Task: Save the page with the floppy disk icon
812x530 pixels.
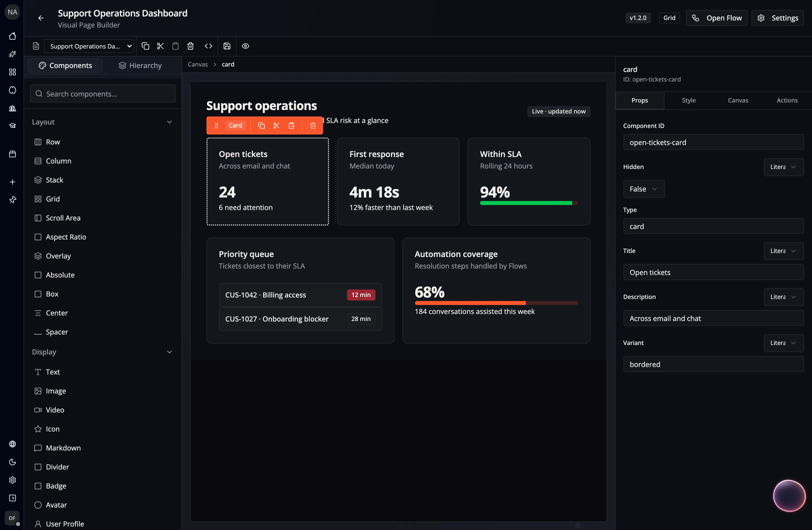Action: (x=227, y=46)
